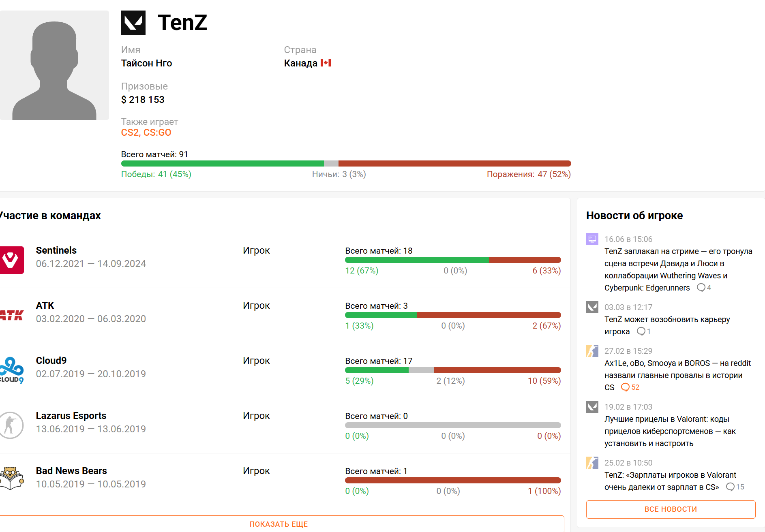This screenshot has height=532, width=765.
Task: Open the Cloud9 team logo
Action: pos(12,370)
